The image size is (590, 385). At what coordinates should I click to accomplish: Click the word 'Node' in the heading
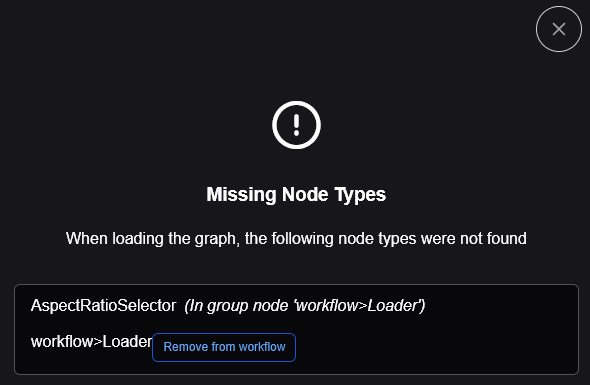click(305, 195)
